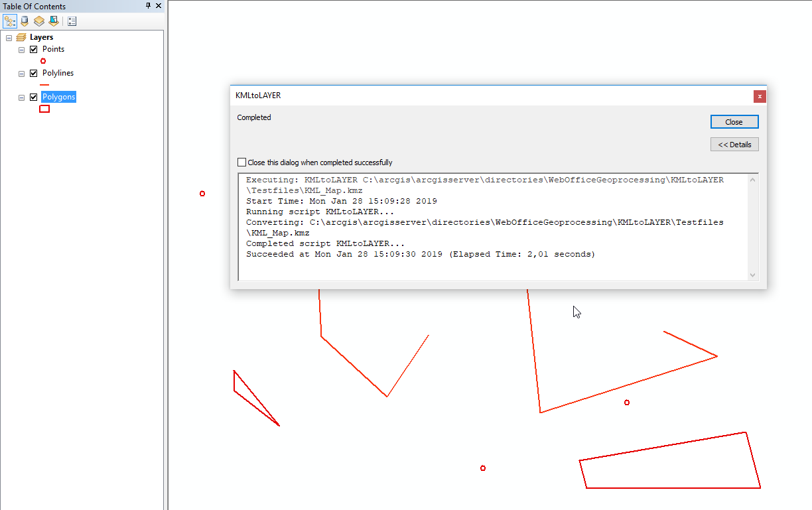Switch to List By Visibility view
This screenshot has height=510, width=812.
point(39,21)
